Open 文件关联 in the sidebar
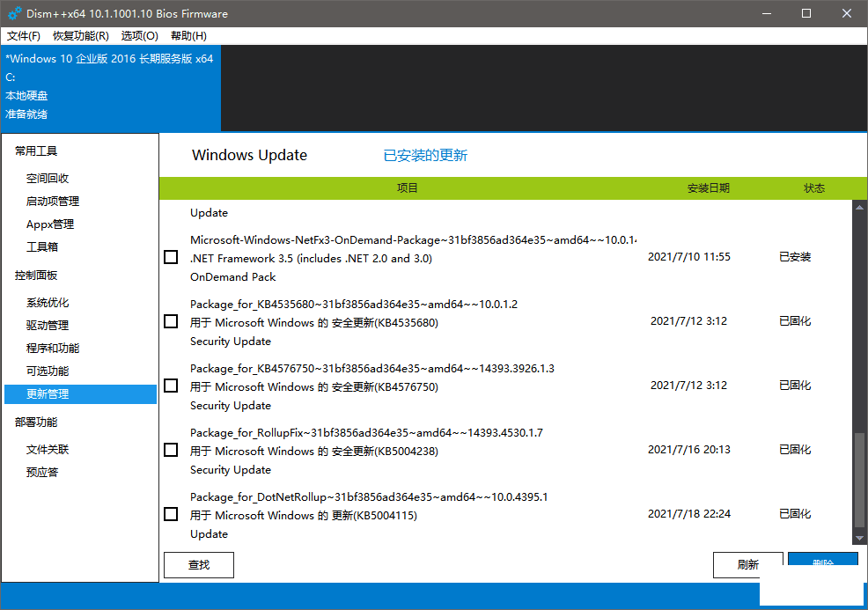This screenshot has width=868, height=610. [48, 450]
